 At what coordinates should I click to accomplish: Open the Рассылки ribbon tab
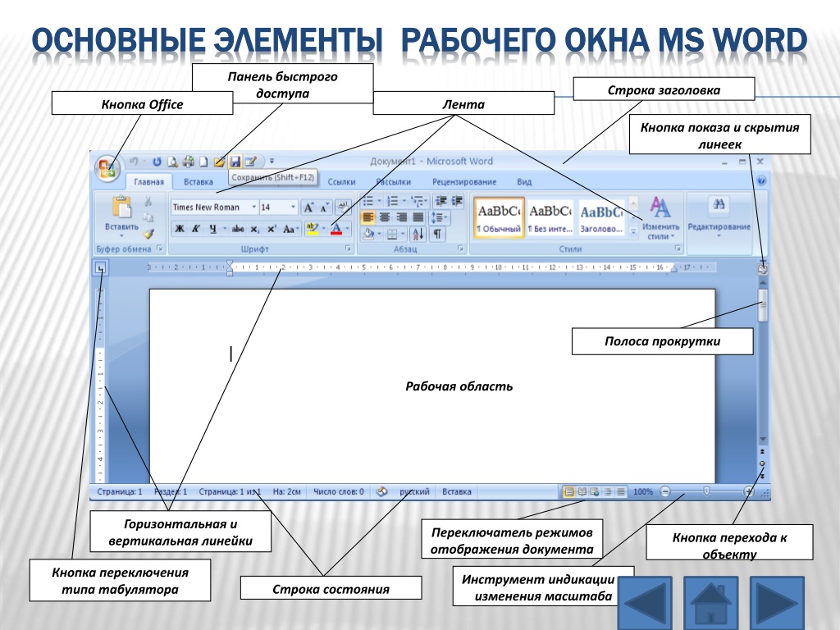tap(394, 181)
